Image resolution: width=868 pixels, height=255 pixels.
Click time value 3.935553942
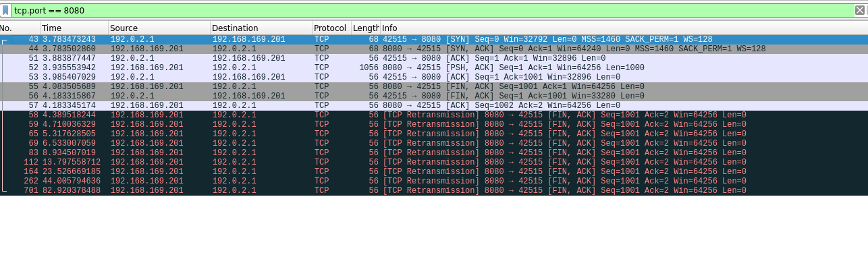[69, 67]
